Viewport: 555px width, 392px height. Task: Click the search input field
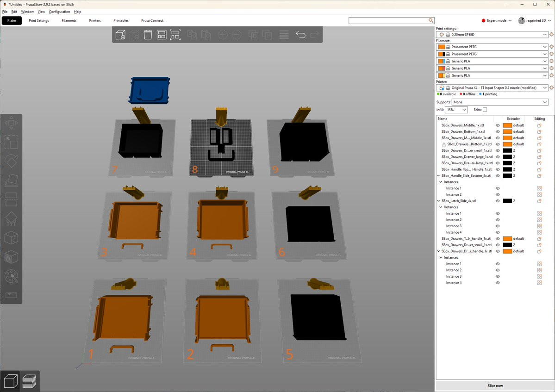pyautogui.click(x=391, y=20)
